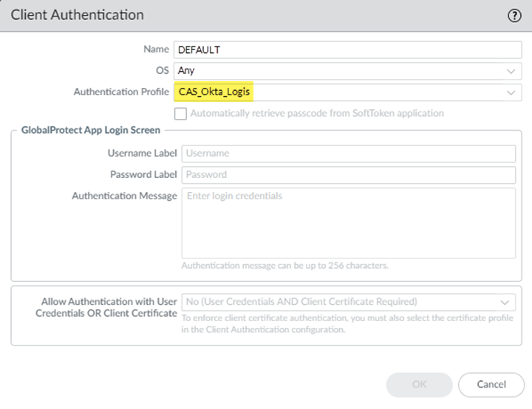The width and height of the screenshot is (532, 409).
Task: Click the Authentication Profile field label
Action: pyautogui.click(x=122, y=92)
